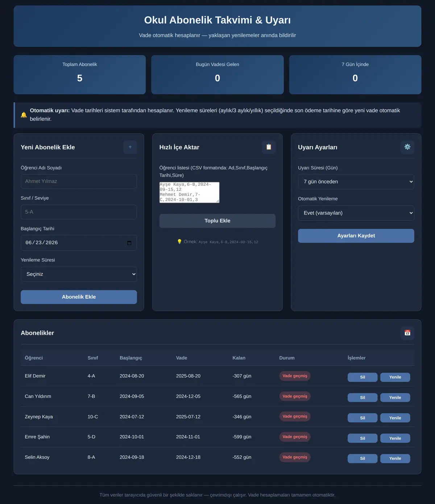Click the Selin Aksoy name cell
The height and width of the screenshot is (504, 435).
point(37,457)
